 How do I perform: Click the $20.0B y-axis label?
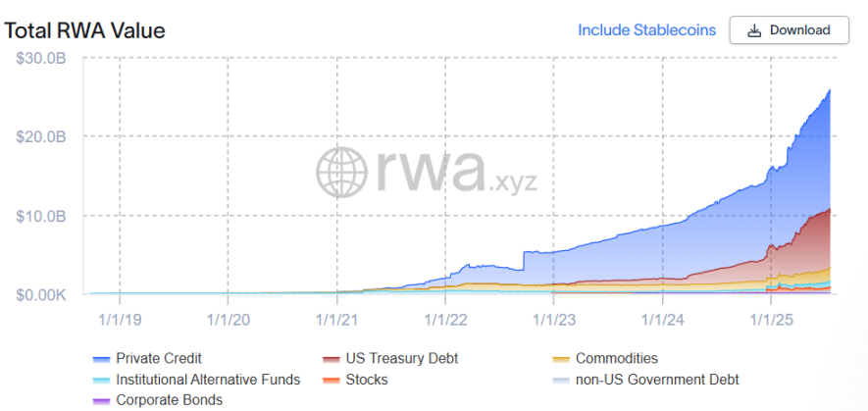click(x=41, y=136)
